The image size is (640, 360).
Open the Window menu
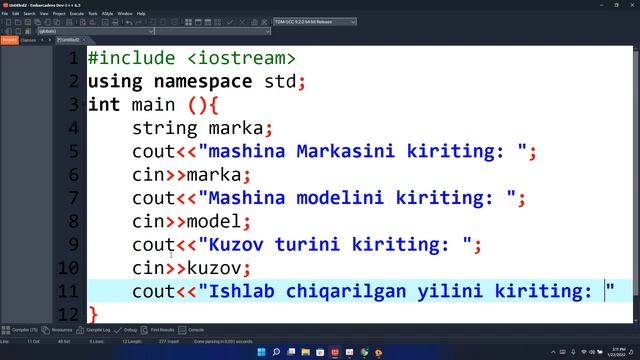(x=125, y=13)
